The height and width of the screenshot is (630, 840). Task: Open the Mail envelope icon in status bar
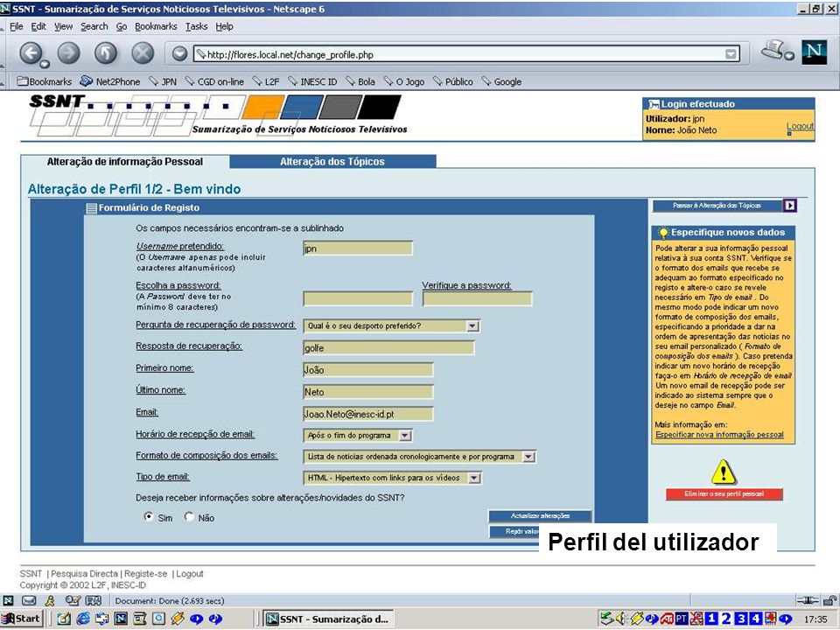coord(29,600)
